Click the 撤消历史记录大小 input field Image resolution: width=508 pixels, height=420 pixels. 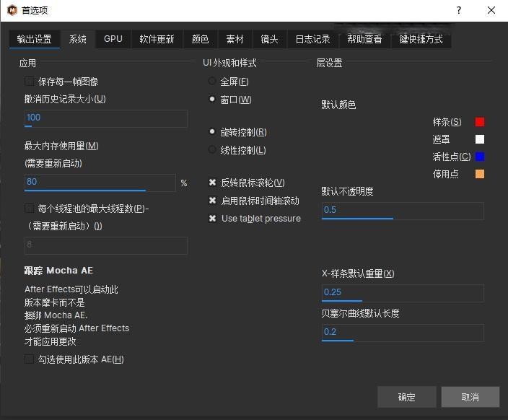105,118
